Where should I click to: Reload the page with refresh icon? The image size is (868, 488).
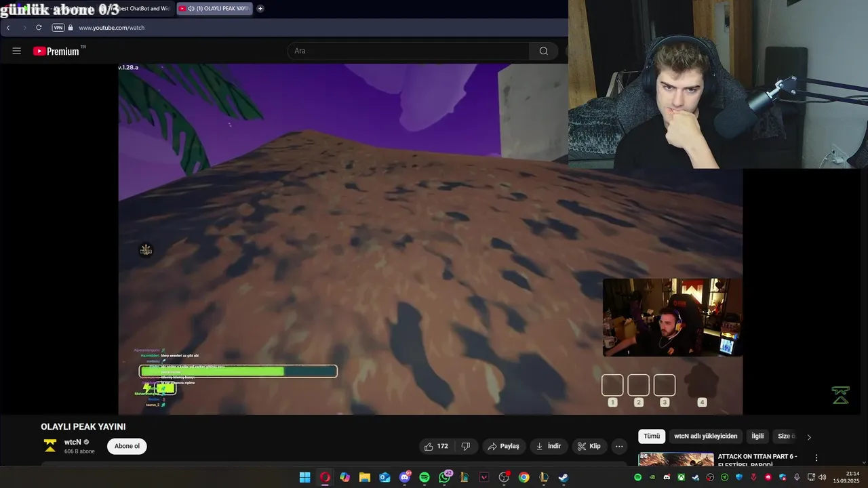coord(39,28)
